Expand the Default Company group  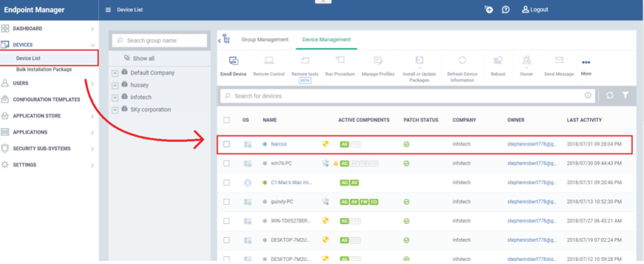tap(115, 73)
